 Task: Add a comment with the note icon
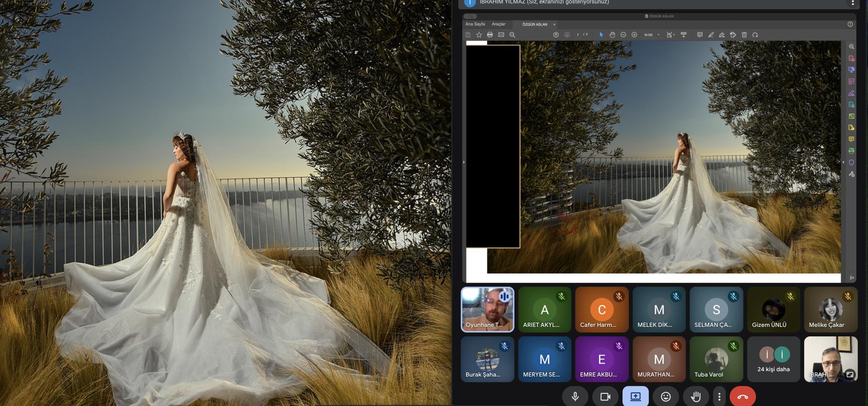700,35
